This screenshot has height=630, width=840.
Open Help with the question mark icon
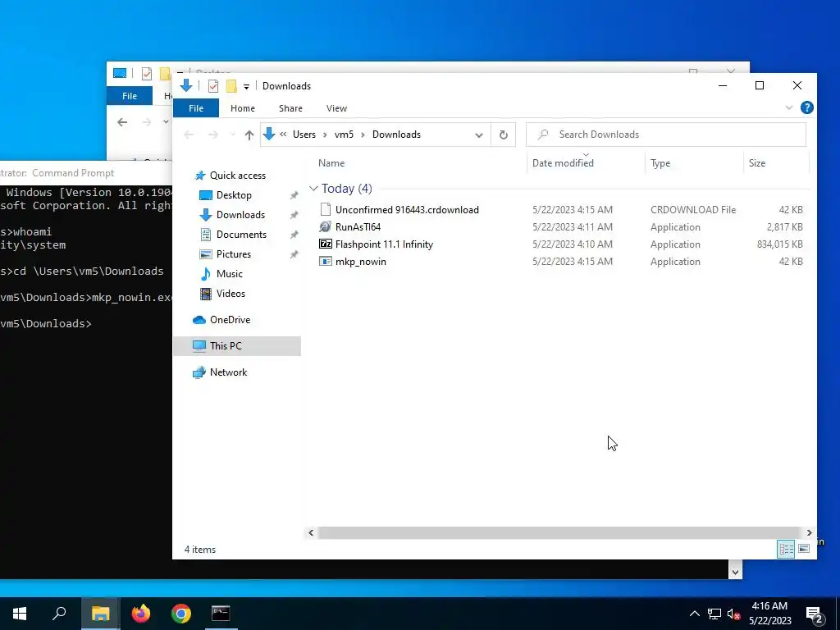pos(807,107)
